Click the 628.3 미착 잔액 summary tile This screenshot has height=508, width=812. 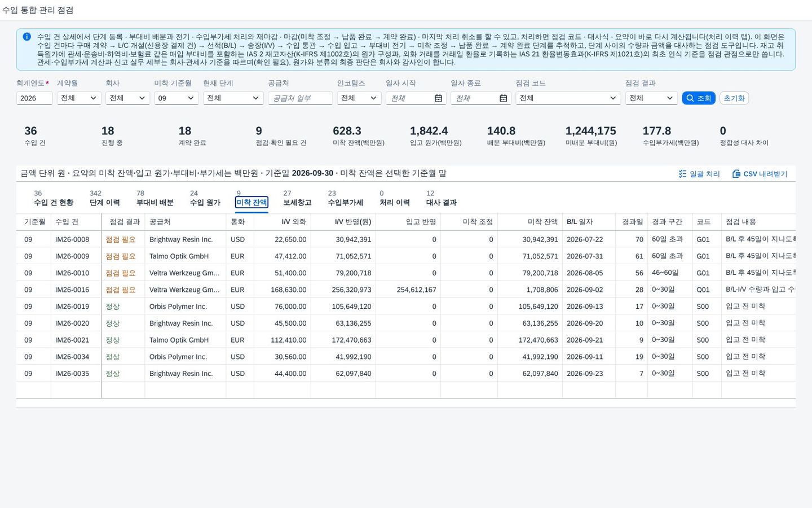(x=359, y=136)
